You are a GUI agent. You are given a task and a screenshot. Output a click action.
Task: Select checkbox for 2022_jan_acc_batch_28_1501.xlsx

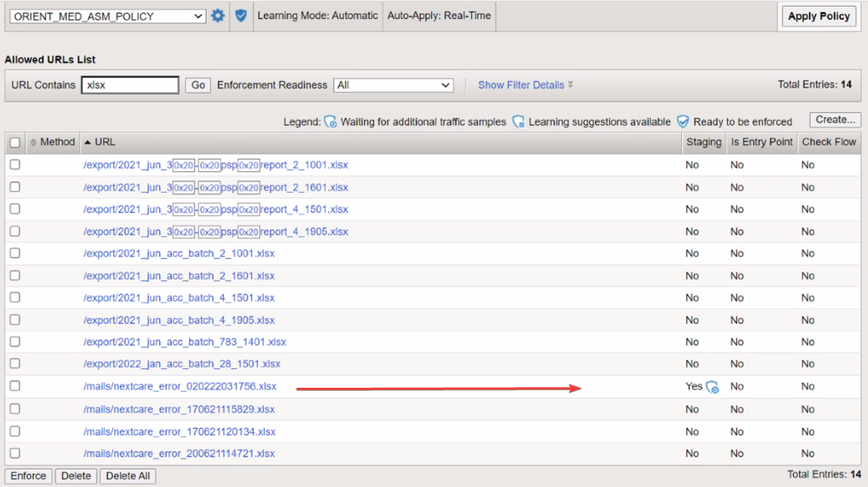point(15,364)
